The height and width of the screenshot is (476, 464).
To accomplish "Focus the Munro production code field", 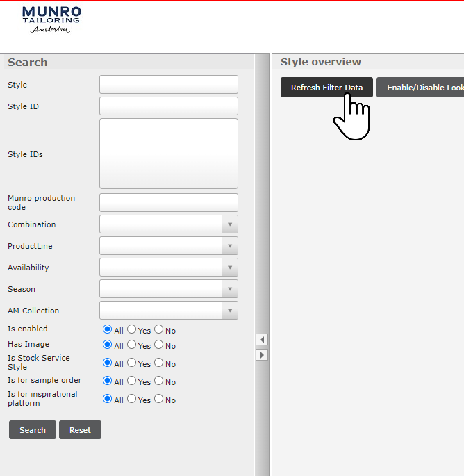I will click(169, 202).
